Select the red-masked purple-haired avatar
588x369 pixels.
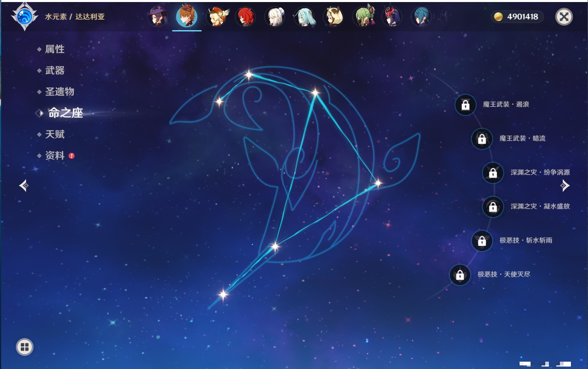tap(392, 17)
